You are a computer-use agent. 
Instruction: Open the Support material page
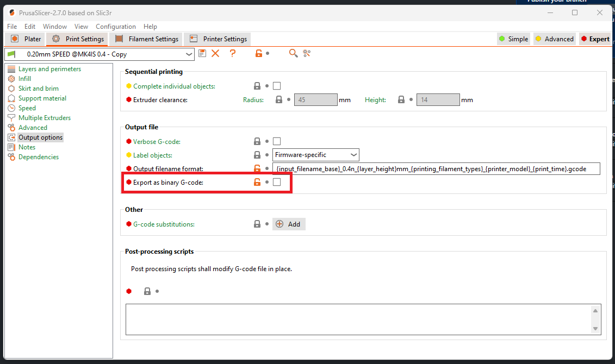[42, 98]
